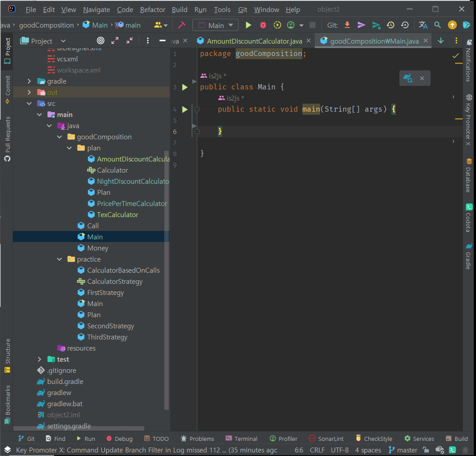
Task: Click the Git Show History clock icon
Action: (391, 25)
